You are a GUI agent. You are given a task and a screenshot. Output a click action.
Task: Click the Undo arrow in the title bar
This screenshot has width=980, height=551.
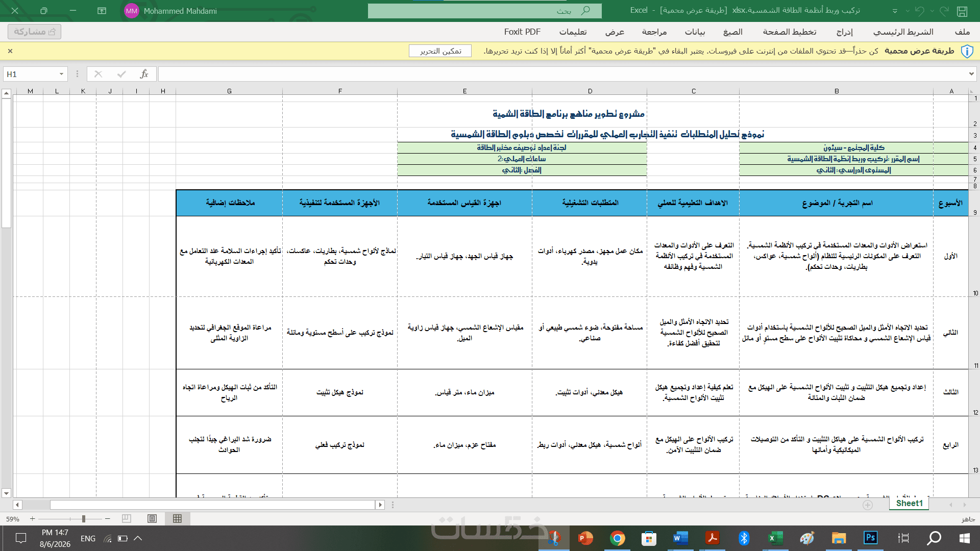pos(920,11)
